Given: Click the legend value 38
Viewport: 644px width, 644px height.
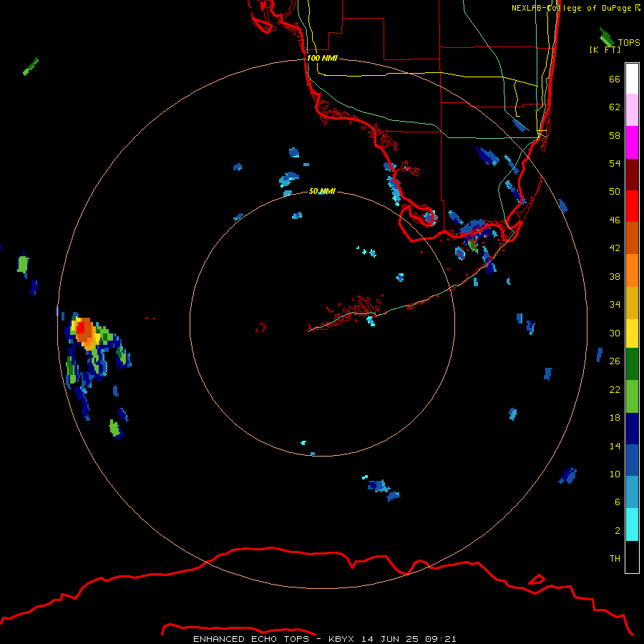Looking at the screenshot, I should [x=615, y=277].
